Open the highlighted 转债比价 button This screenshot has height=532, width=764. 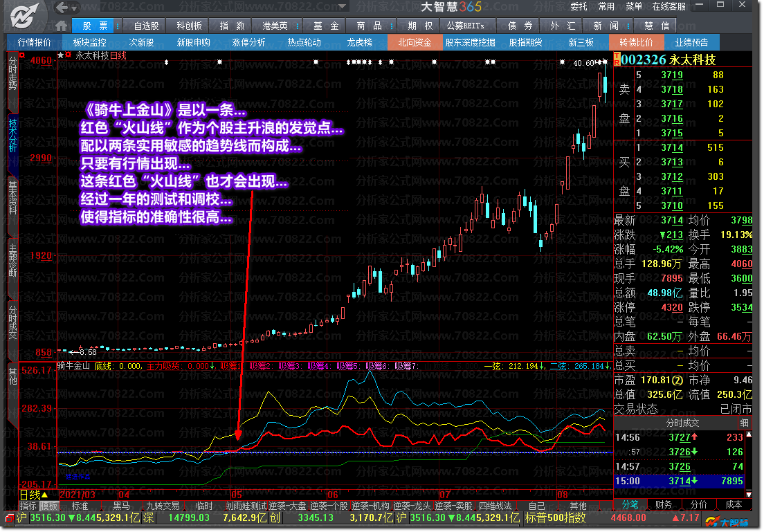pyautogui.click(x=636, y=42)
